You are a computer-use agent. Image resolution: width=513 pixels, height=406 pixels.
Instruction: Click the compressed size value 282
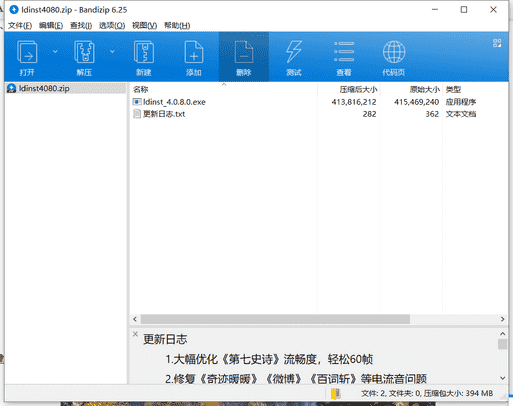point(369,114)
